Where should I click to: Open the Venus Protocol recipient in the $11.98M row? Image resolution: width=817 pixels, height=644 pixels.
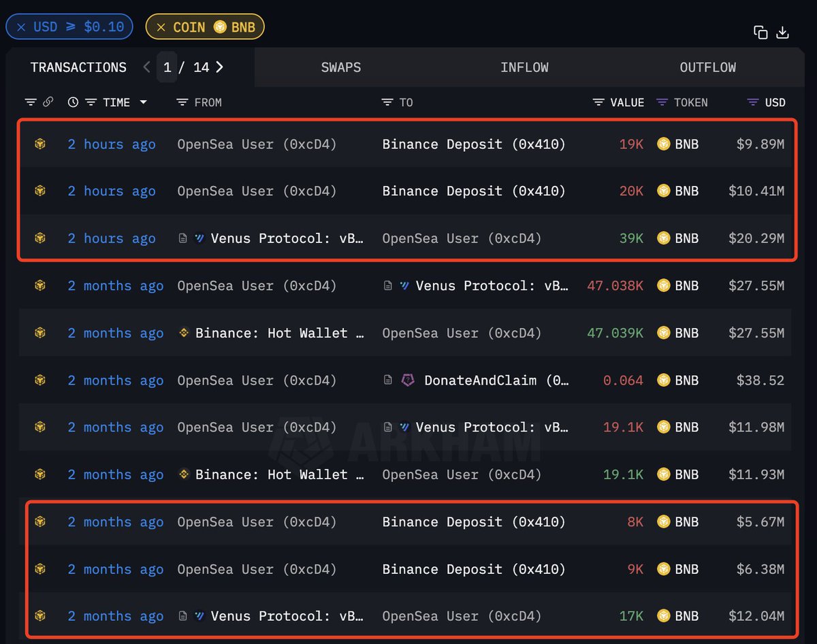click(492, 427)
